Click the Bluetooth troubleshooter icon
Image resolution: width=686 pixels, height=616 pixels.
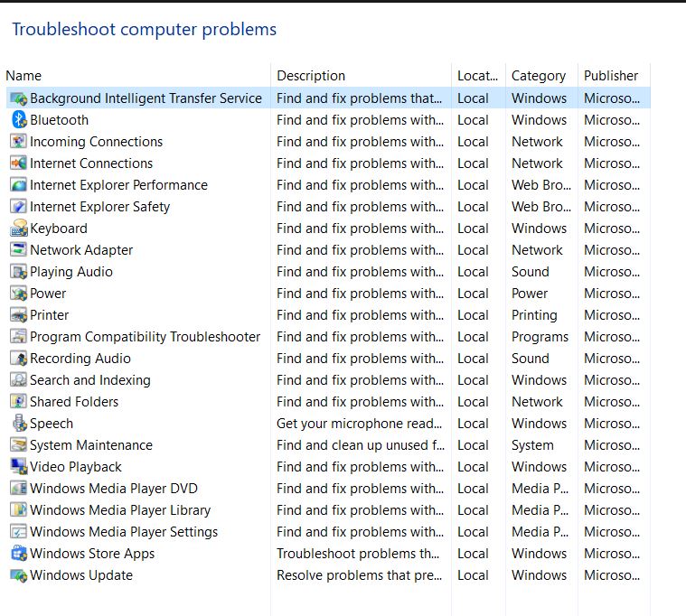[x=18, y=120]
